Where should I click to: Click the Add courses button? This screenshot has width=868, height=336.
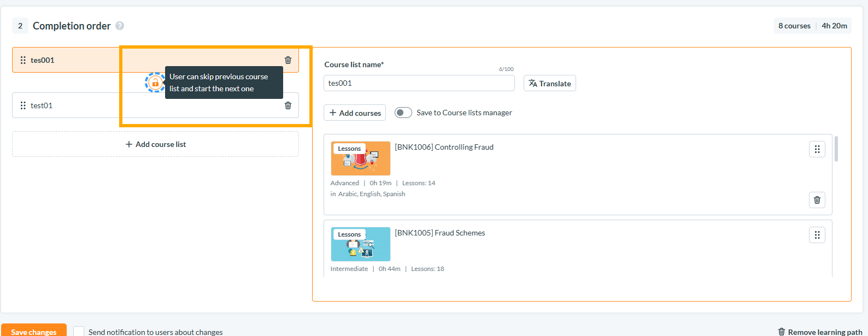pos(355,113)
